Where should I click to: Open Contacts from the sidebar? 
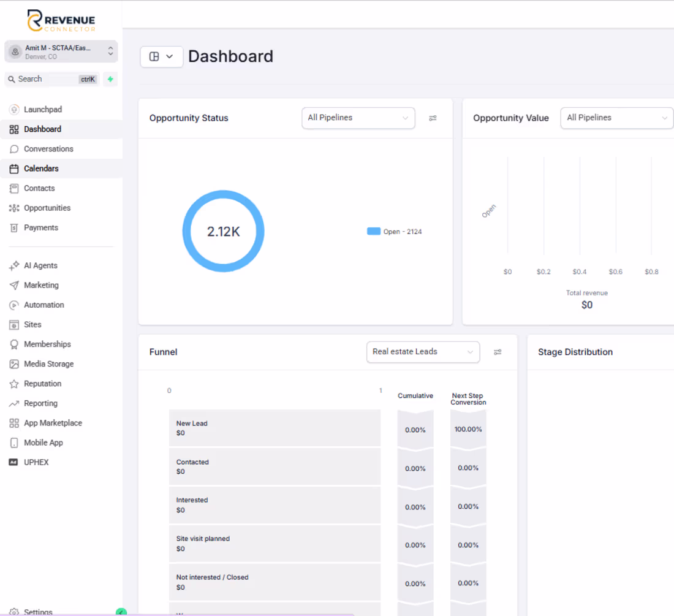39,188
